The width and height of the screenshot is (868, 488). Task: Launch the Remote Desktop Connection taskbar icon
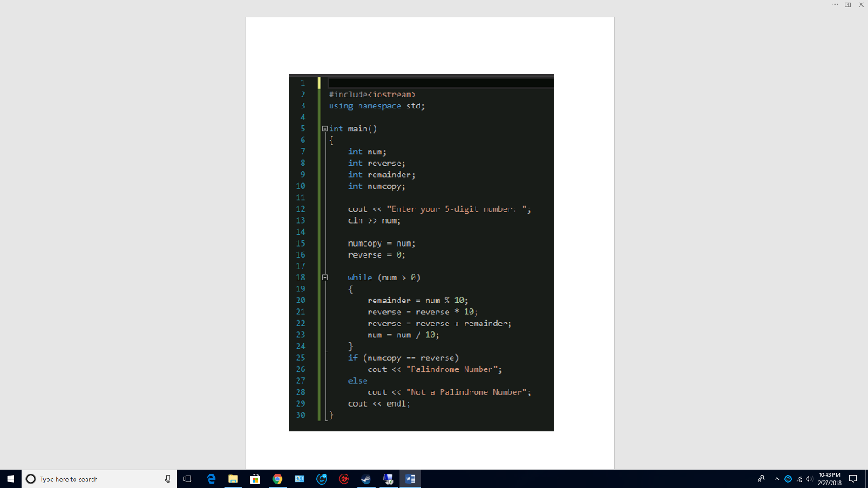pos(387,479)
